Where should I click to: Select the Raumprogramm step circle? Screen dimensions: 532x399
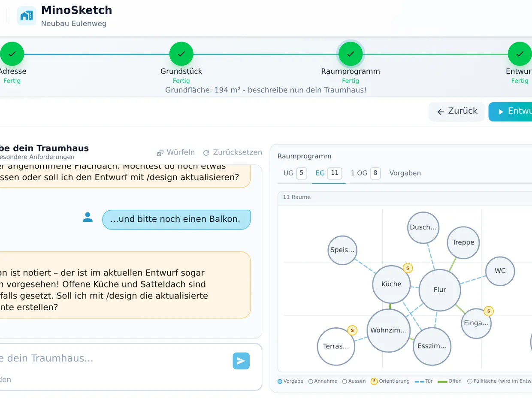coord(351,54)
